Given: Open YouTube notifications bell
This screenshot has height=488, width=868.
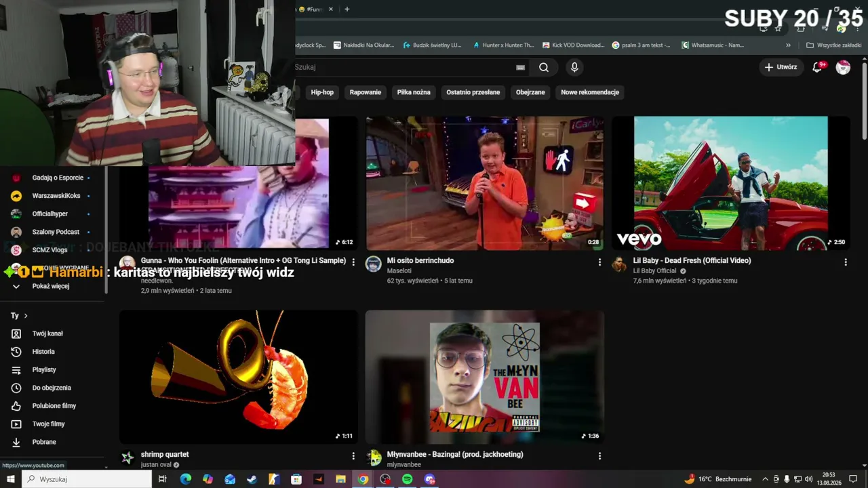Looking at the screenshot, I should (x=818, y=67).
